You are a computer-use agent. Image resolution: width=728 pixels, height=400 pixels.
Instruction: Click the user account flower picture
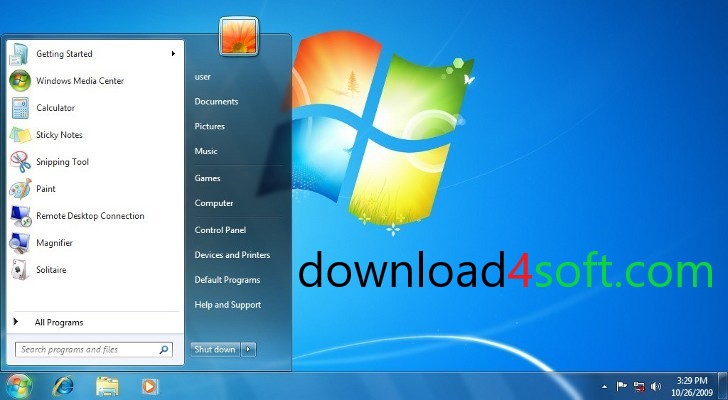click(x=239, y=36)
